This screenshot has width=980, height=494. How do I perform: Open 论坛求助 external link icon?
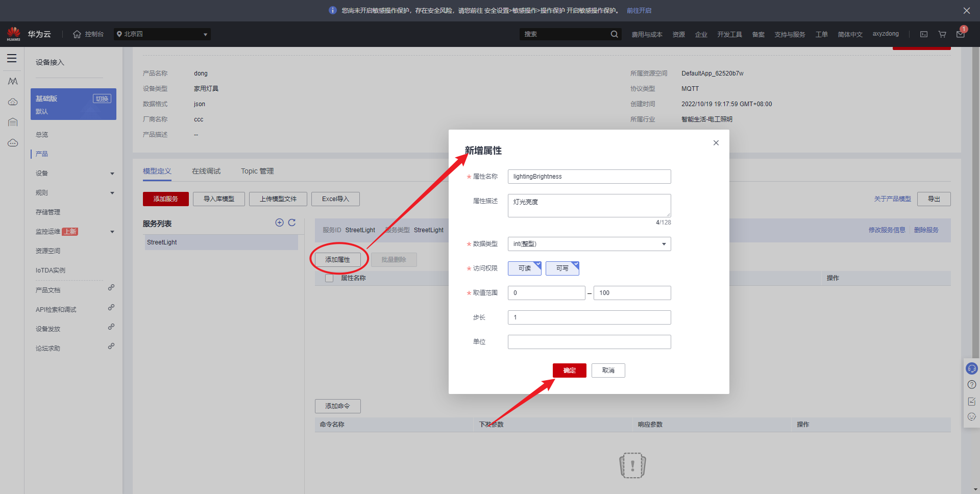pos(111,346)
